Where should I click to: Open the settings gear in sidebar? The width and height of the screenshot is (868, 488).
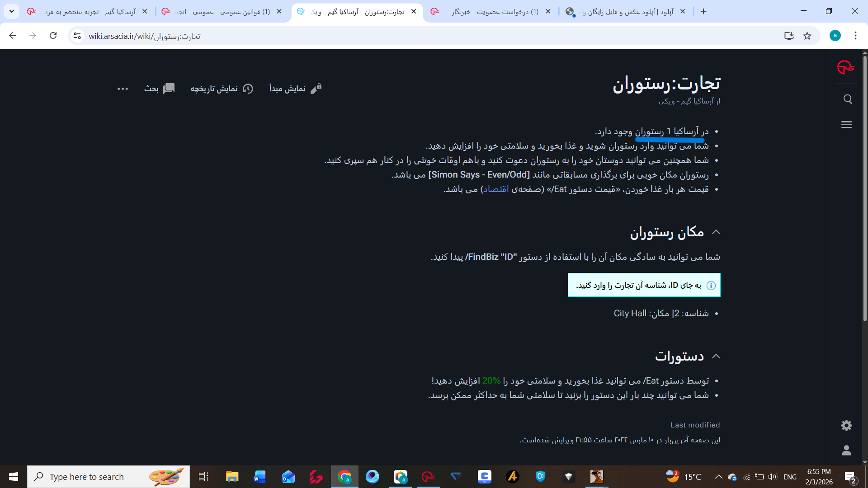846,425
